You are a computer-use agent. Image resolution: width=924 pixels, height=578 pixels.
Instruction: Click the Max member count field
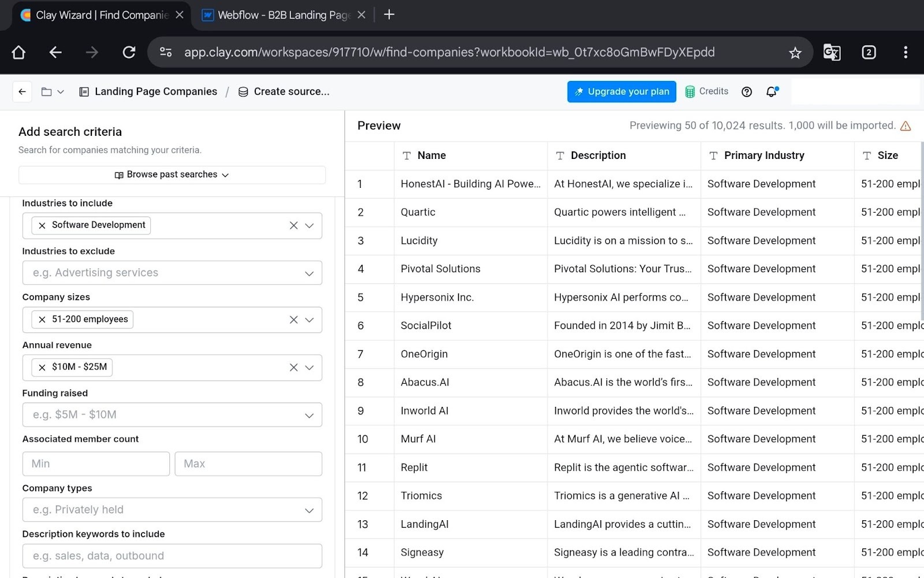248,464
